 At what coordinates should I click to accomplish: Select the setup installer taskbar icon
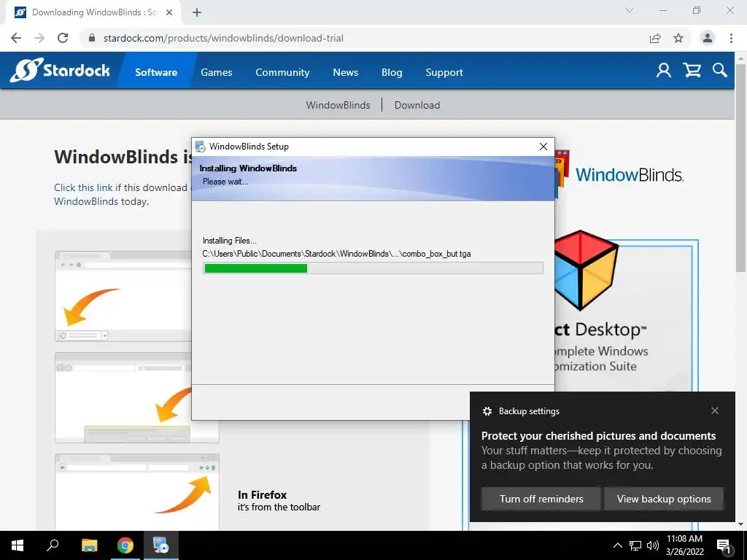coord(160,545)
